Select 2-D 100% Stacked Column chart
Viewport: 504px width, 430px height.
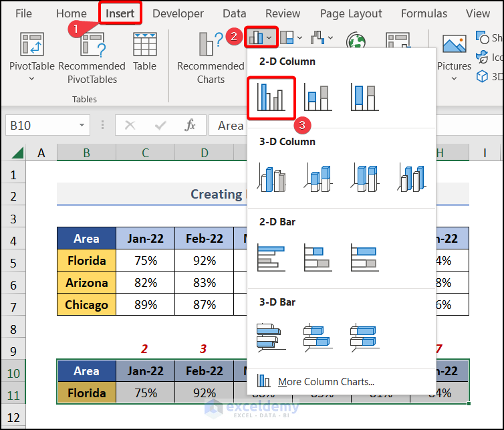pyautogui.click(x=364, y=98)
